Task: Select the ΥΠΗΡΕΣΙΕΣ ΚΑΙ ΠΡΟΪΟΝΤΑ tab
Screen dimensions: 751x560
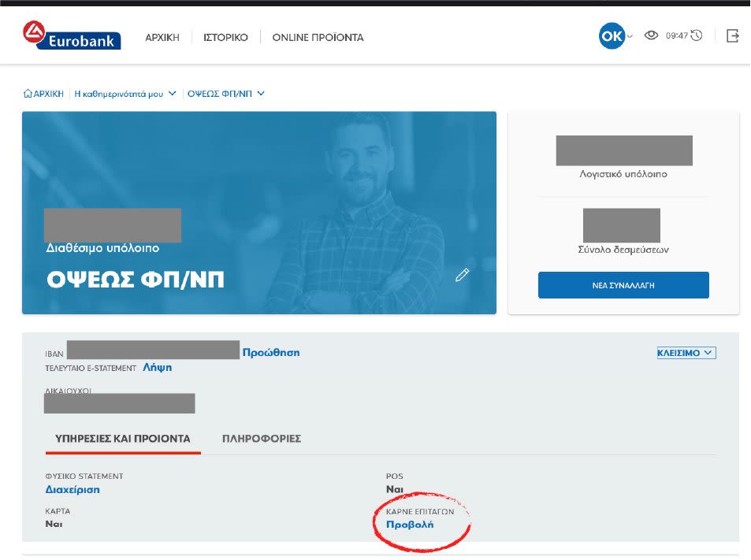Action: [x=123, y=439]
